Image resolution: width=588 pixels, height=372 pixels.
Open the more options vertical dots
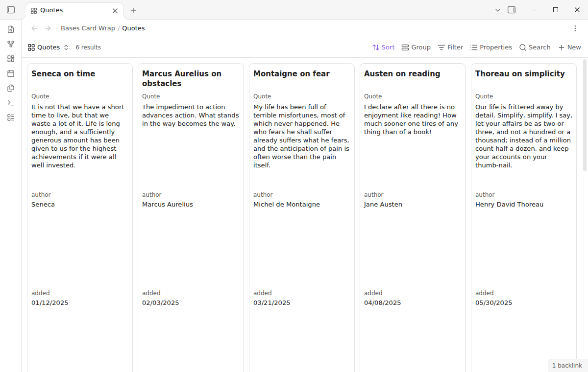(x=575, y=28)
